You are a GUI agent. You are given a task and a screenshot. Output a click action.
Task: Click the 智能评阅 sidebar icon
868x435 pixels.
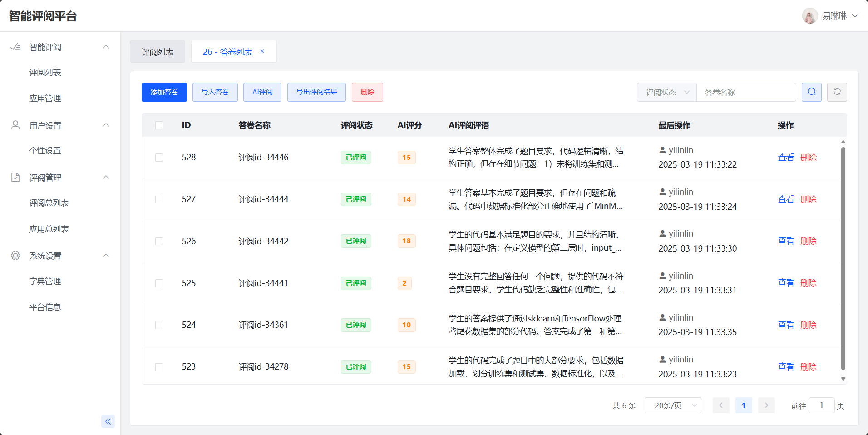pyautogui.click(x=15, y=47)
